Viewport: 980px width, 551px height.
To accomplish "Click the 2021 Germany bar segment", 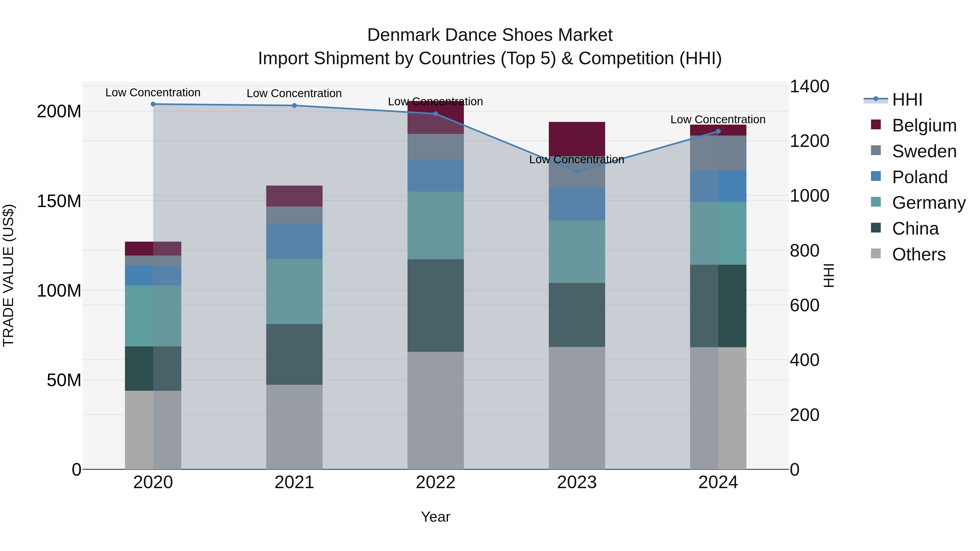I will pyautogui.click(x=294, y=292).
